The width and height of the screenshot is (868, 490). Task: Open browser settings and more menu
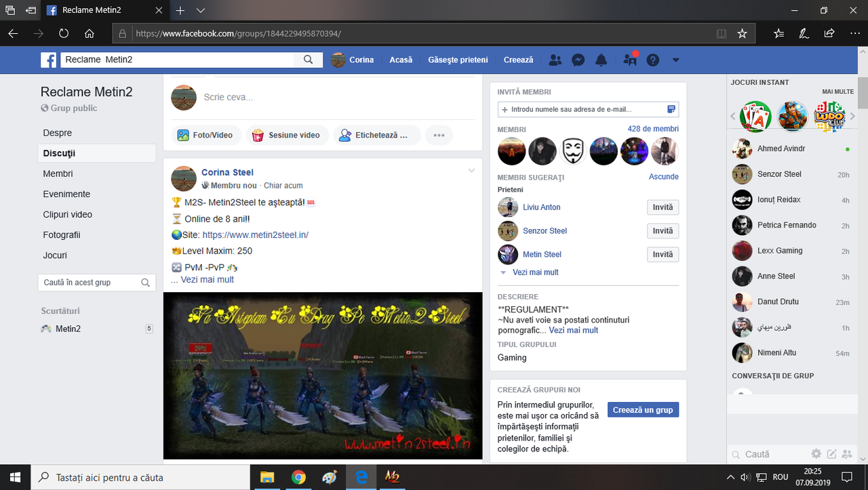(x=854, y=33)
